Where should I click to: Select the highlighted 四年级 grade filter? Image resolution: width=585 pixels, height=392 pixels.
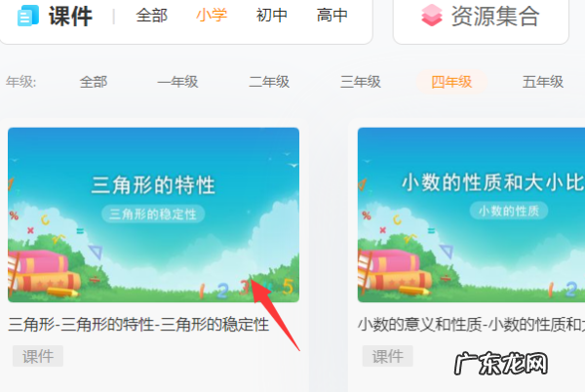tap(451, 82)
